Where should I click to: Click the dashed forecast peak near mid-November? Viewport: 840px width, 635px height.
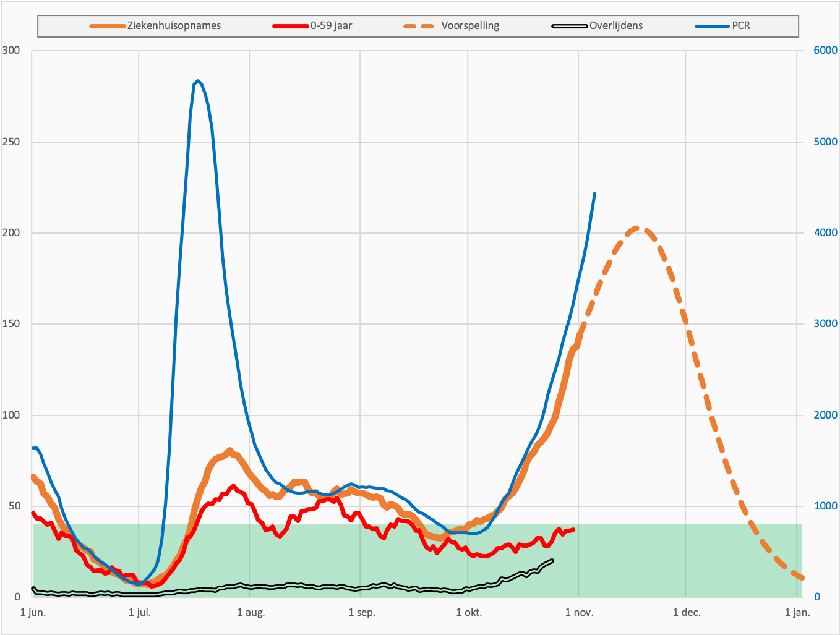(x=637, y=228)
